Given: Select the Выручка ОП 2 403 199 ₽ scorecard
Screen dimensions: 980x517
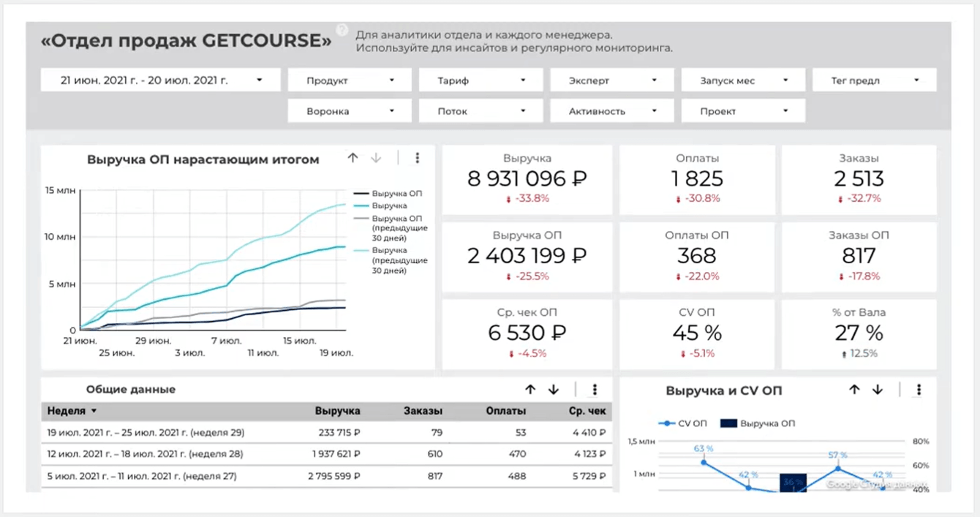Looking at the screenshot, I should pos(527,257).
